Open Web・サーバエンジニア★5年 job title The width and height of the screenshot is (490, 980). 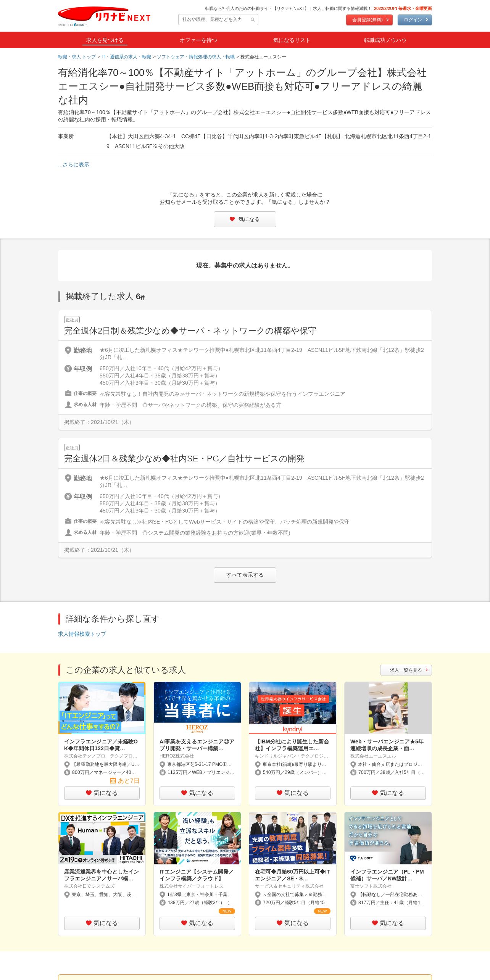coord(387,745)
